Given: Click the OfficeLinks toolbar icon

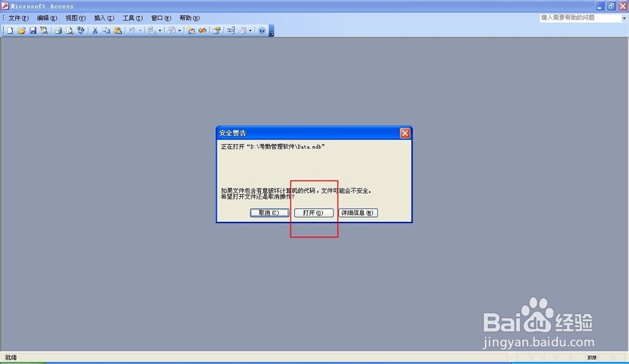Looking at the screenshot, I should point(152,30).
